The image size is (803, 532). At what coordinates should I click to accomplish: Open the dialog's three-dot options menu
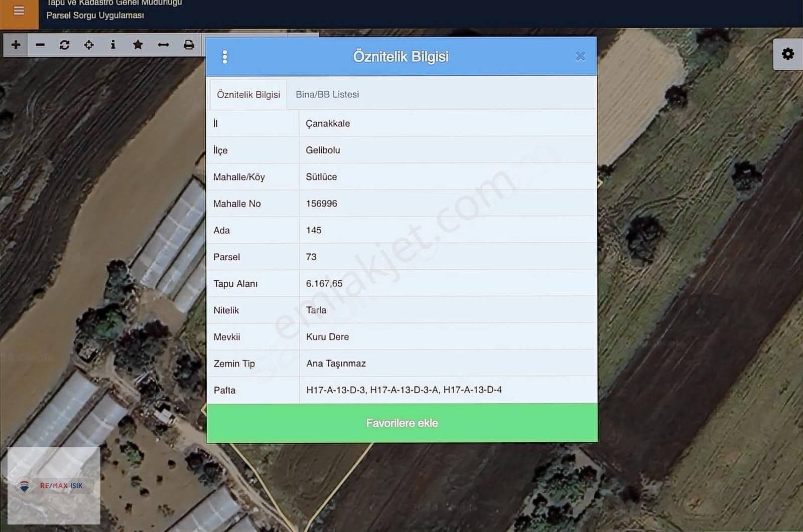click(225, 57)
